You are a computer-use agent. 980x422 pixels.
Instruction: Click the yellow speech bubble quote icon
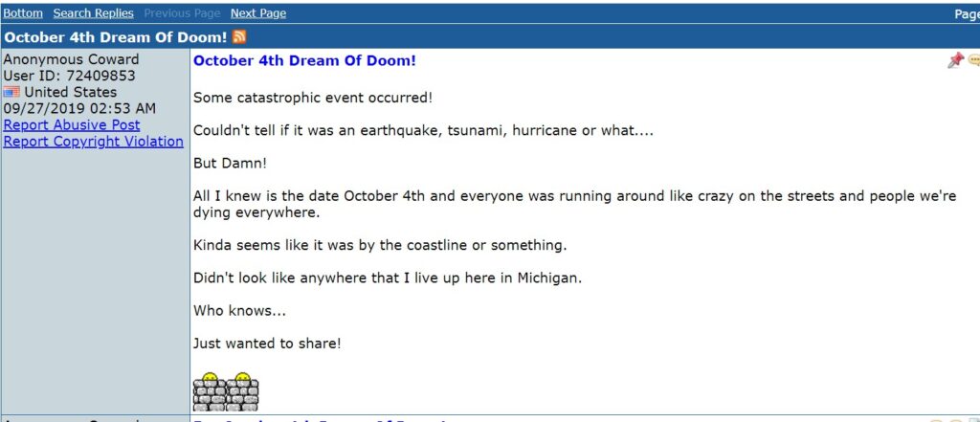point(973,60)
